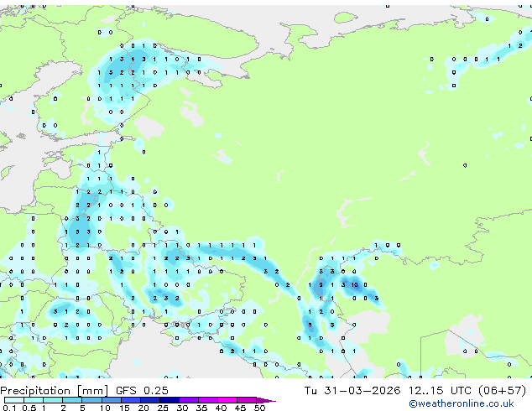
Task: Pick the violet 30 mm legend box
Action: point(188,400)
